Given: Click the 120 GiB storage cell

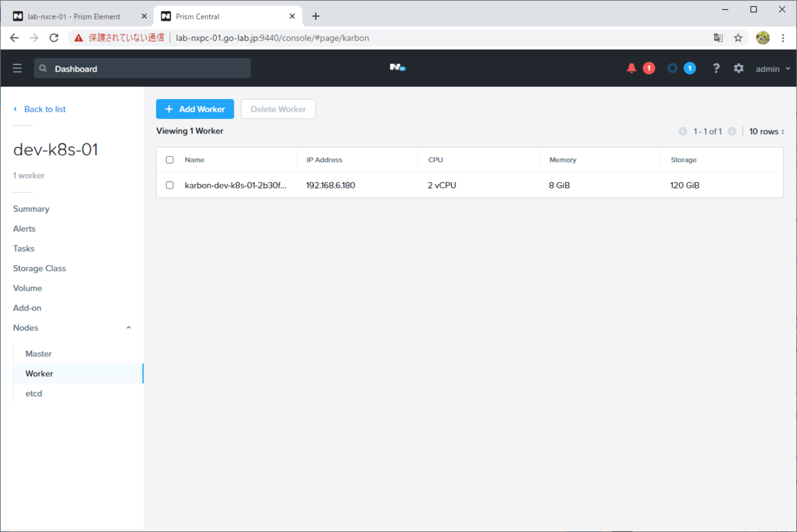Looking at the screenshot, I should pyautogui.click(x=685, y=185).
